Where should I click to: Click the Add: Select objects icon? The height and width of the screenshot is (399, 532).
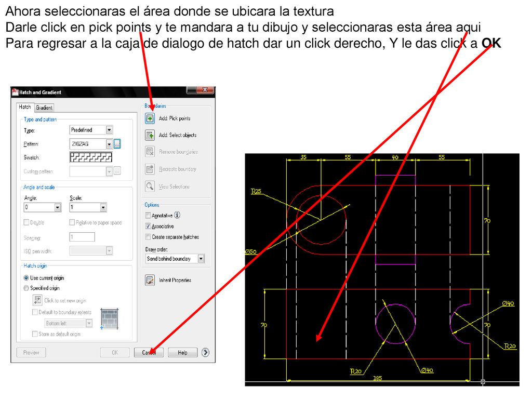click(150, 135)
